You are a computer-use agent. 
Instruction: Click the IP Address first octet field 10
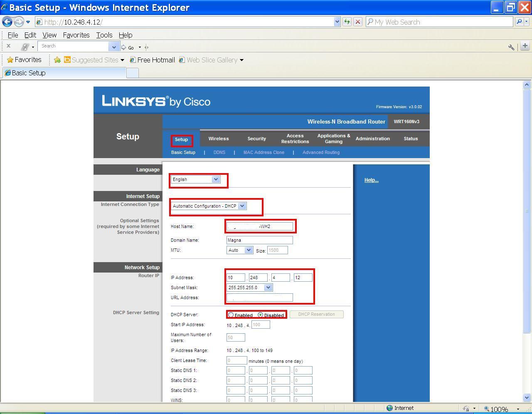[236, 278]
